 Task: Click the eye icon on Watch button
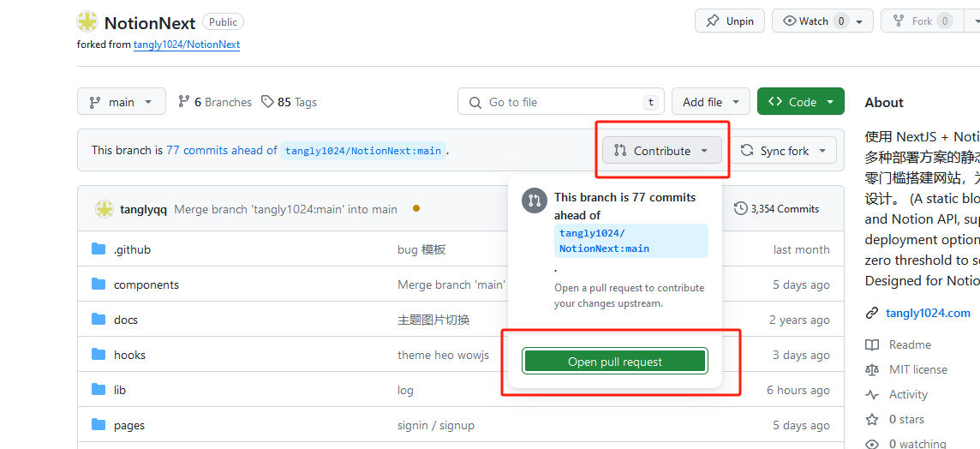click(790, 21)
